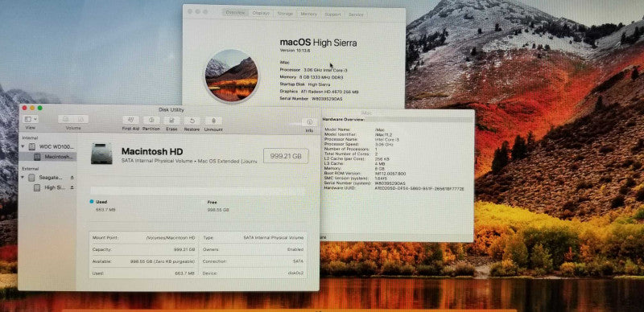This screenshot has height=312, width=644.
Task: Switch to the Overview tab in About This Mac
Action: 235,13
